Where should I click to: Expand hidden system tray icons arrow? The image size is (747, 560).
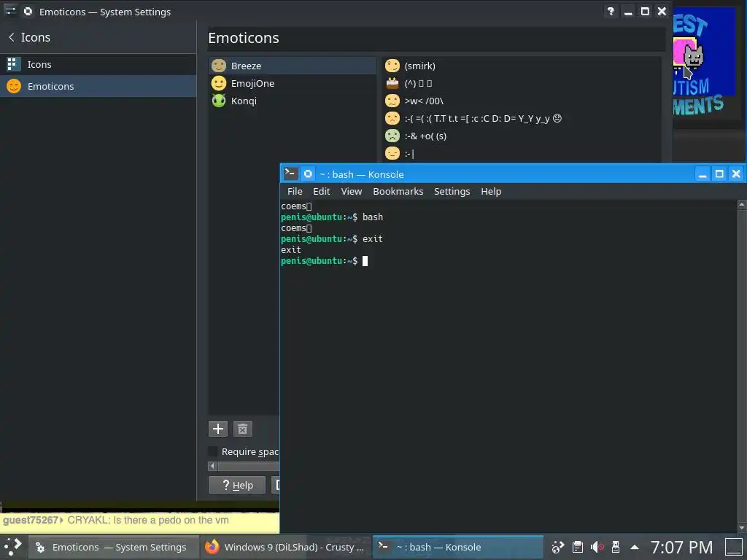coord(634,547)
